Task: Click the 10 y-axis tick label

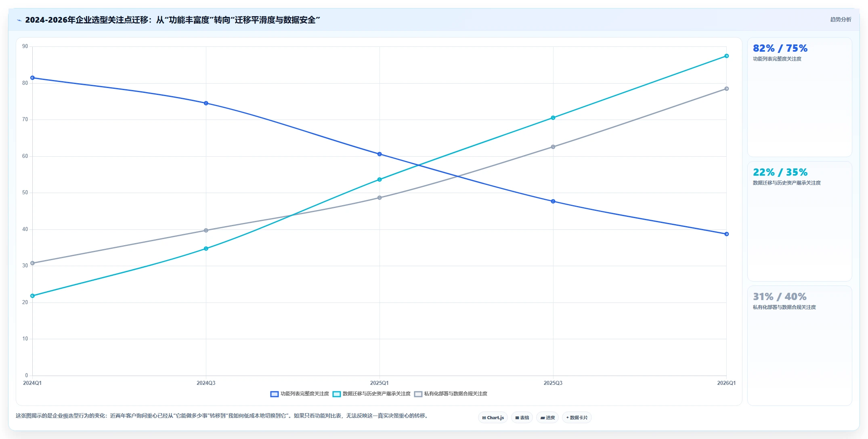Action: (x=25, y=339)
